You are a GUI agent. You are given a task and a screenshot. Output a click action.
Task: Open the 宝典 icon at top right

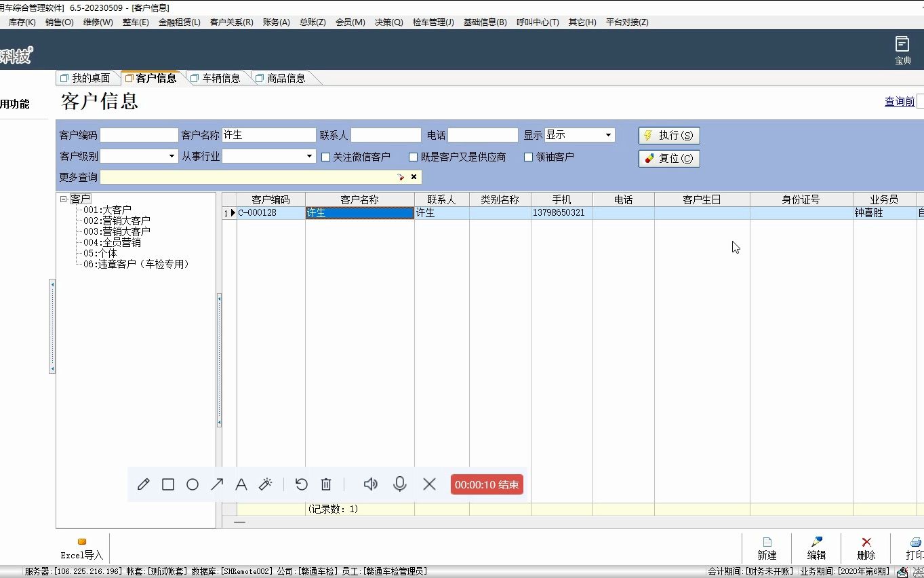902,49
